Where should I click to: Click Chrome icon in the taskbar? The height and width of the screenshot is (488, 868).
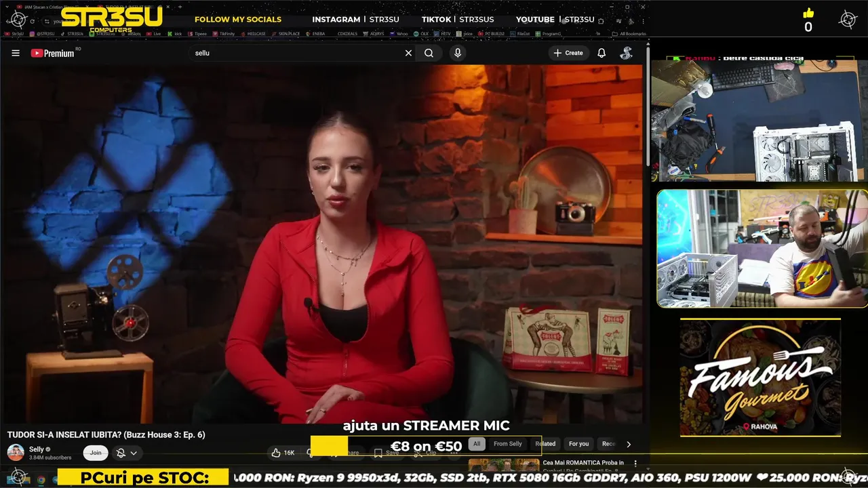(41, 480)
